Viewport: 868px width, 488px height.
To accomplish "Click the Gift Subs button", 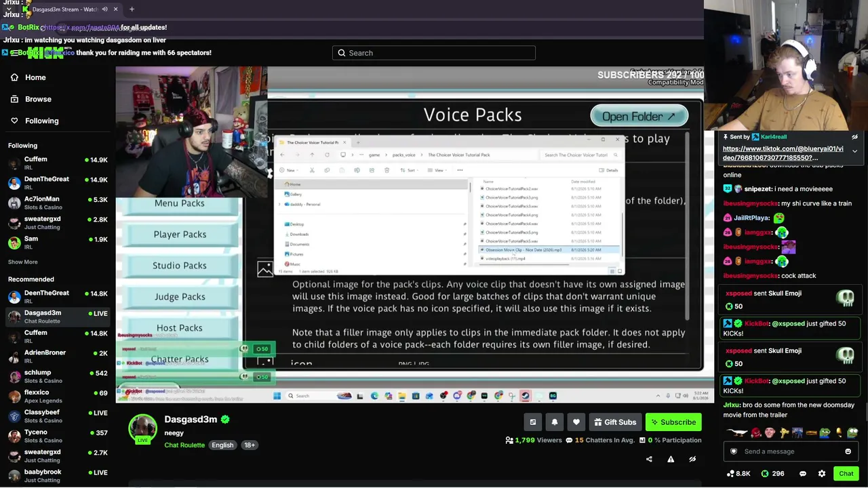I will [615, 422].
